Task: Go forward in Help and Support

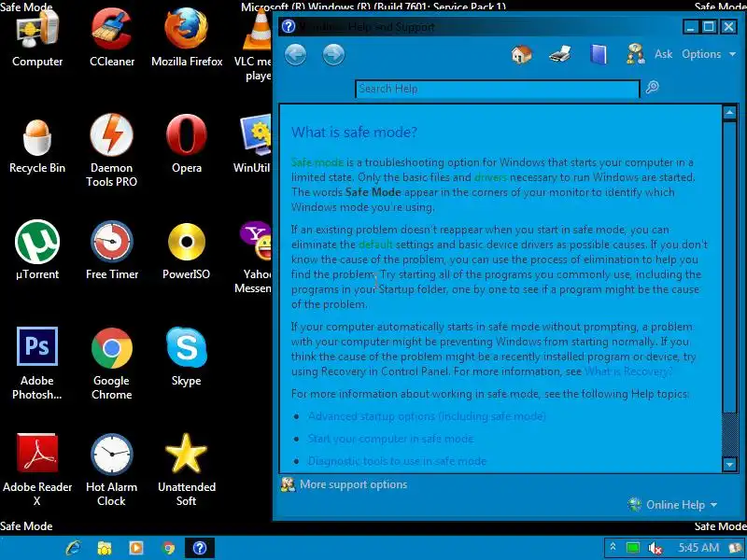Action: 333,55
